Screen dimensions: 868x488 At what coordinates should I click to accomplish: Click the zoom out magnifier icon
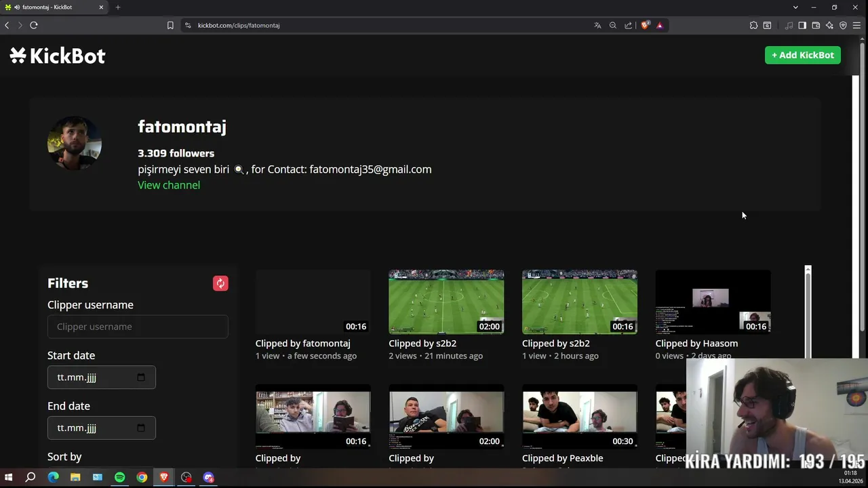(x=613, y=25)
